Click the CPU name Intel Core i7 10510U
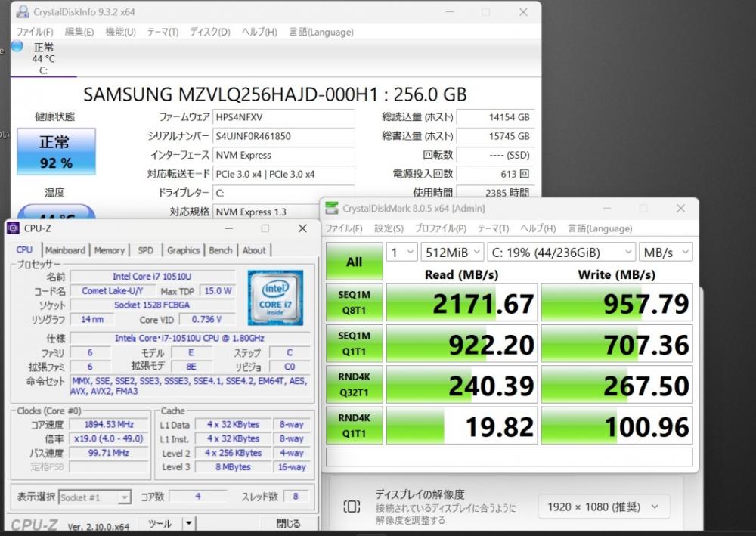The image size is (756, 536). tap(153, 276)
